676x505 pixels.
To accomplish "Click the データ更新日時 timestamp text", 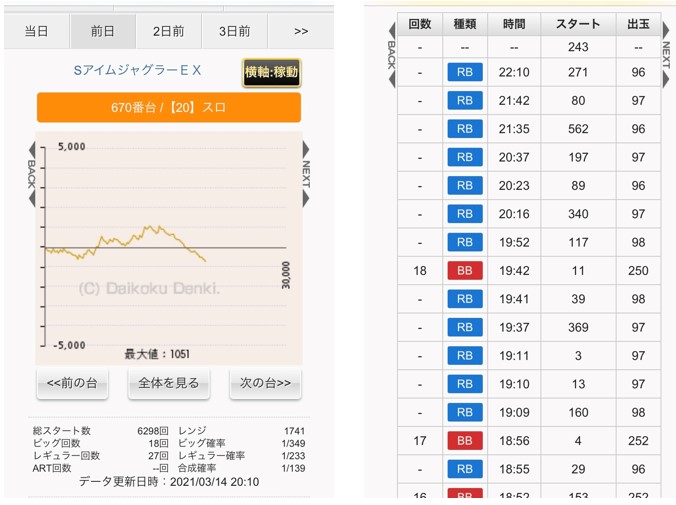I will point(169,482).
